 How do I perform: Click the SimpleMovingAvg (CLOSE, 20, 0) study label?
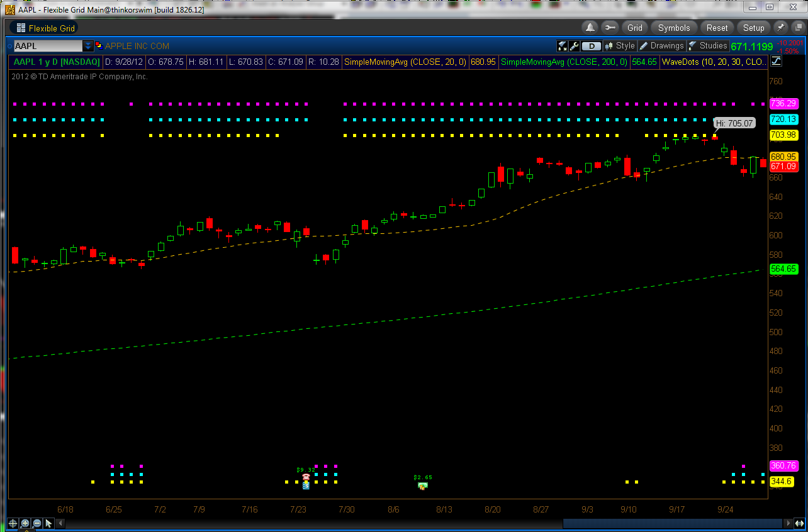point(405,62)
